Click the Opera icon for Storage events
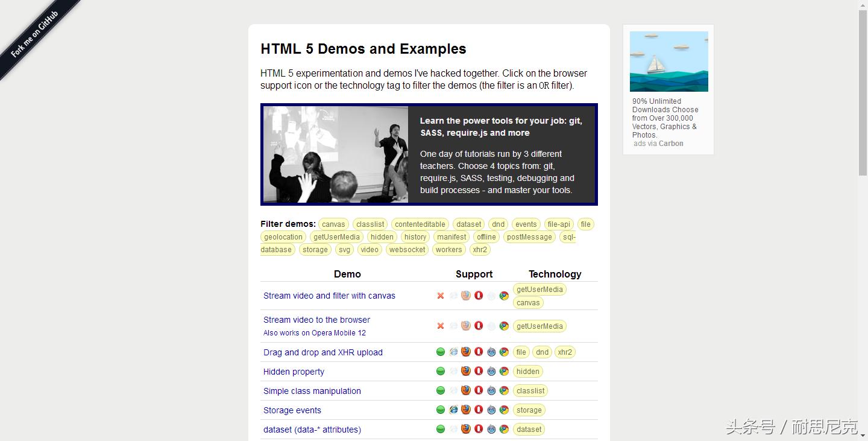The height and width of the screenshot is (441, 868). (x=479, y=410)
